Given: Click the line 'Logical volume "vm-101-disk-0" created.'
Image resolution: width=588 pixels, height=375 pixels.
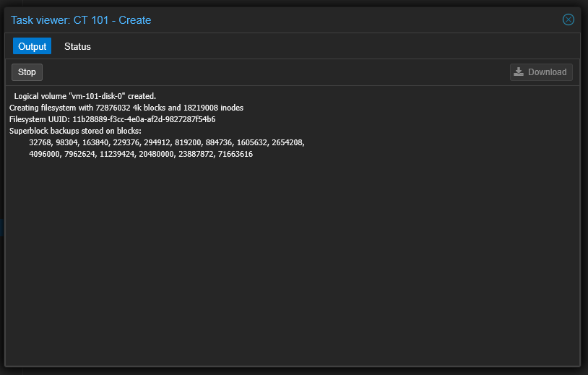Looking at the screenshot, I should click(x=85, y=96).
